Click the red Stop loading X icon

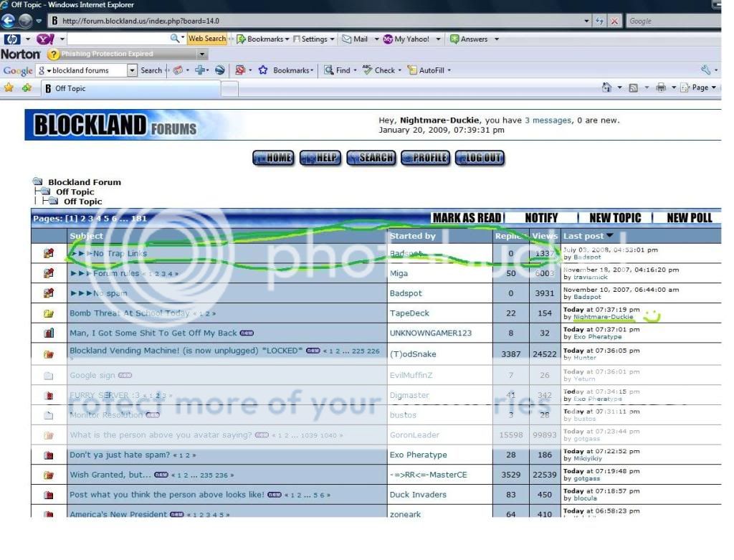pos(614,21)
